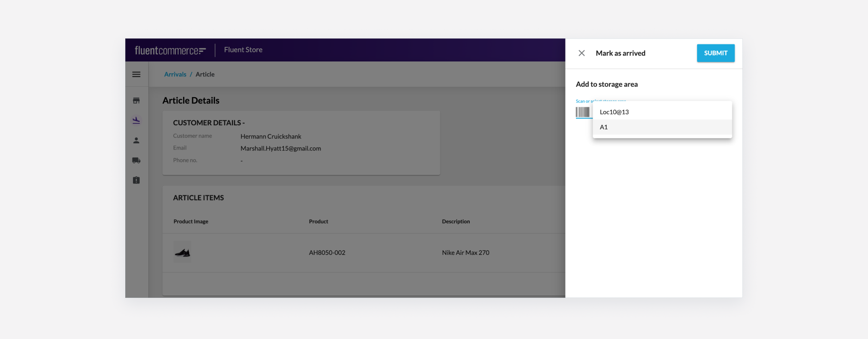Image resolution: width=868 pixels, height=339 pixels.
Task: Click the fluentcommerce logo
Action: (x=170, y=50)
